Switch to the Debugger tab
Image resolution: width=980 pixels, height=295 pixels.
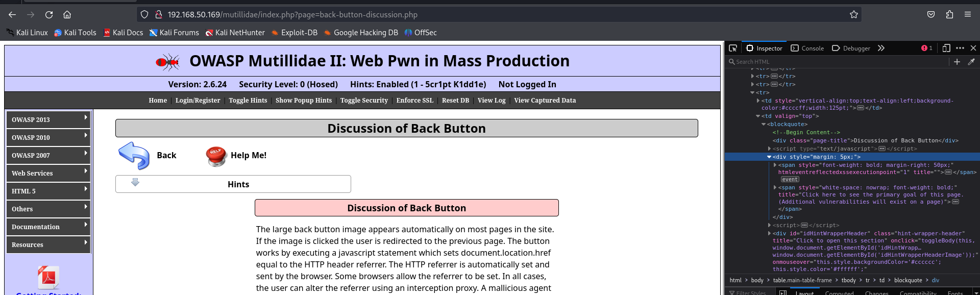click(851, 48)
